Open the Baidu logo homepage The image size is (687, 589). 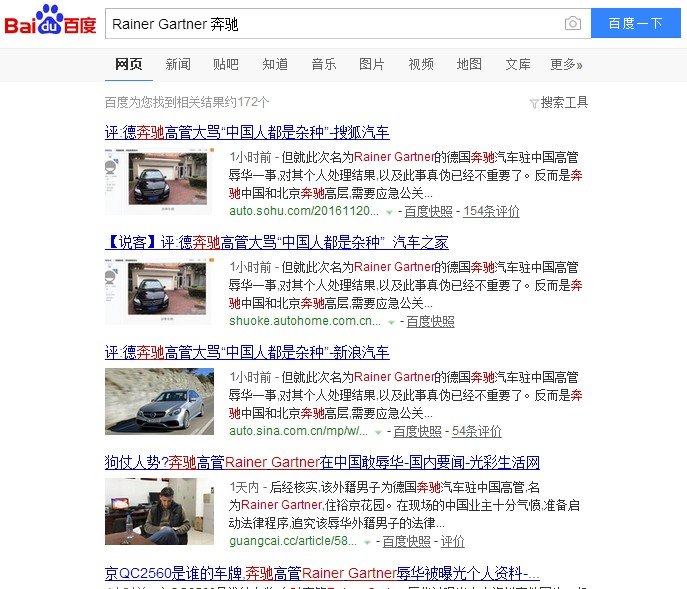click(x=50, y=20)
